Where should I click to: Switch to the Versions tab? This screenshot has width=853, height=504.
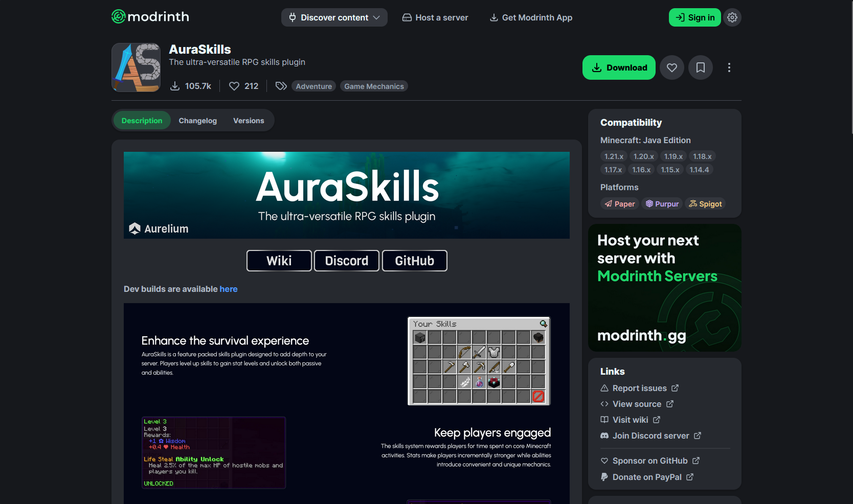(249, 121)
